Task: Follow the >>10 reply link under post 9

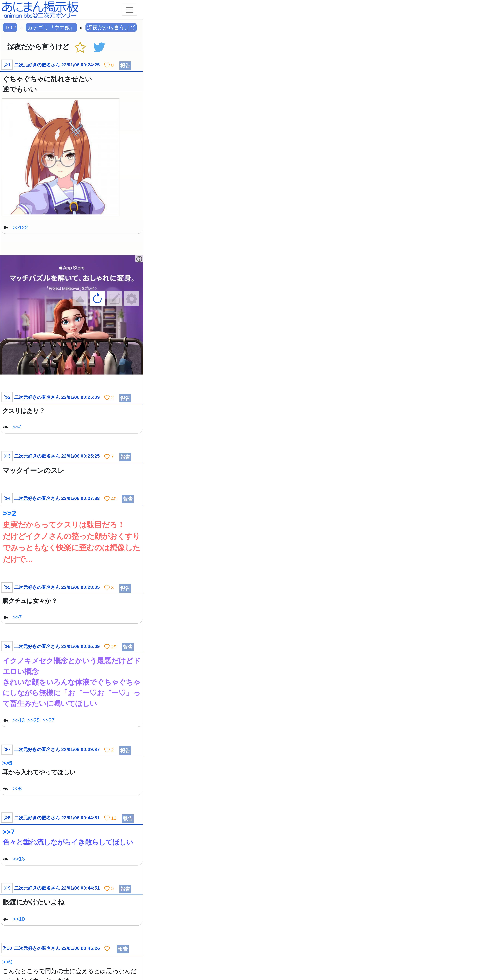Action: coord(19,919)
